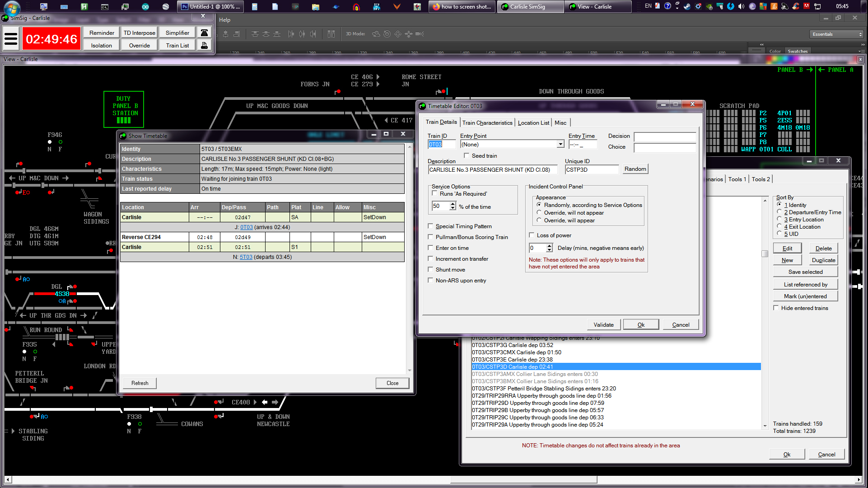868x488 pixels.
Task: Click Random unique ID button
Action: (635, 169)
